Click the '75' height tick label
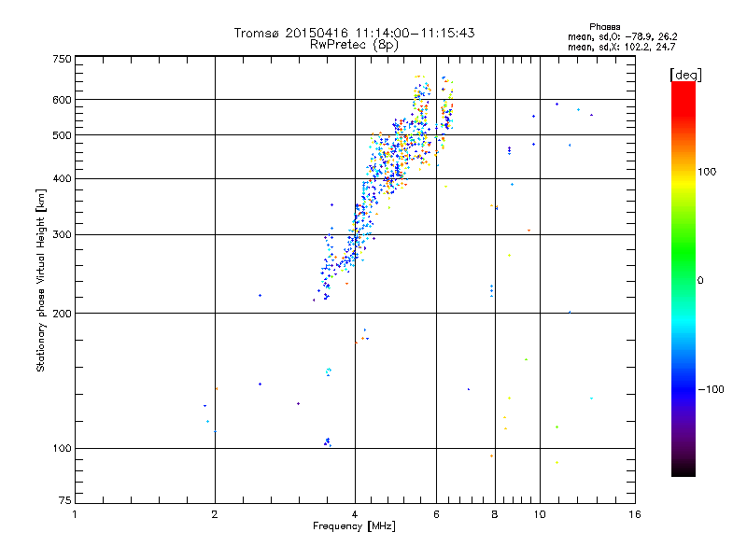 pos(65,500)
